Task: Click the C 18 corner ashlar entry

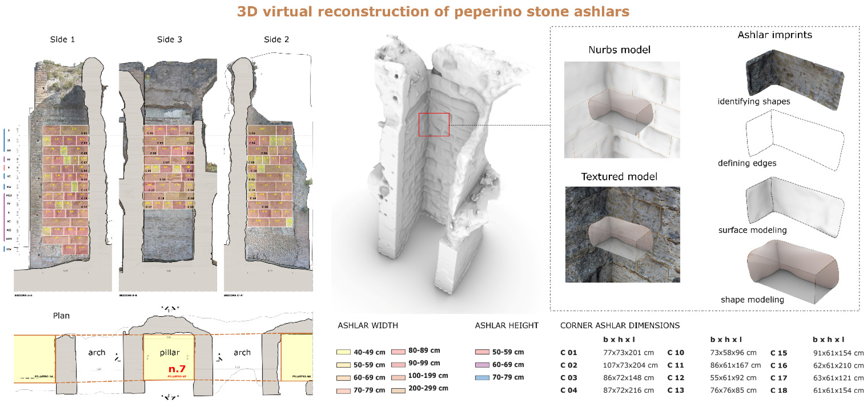Action: [779, 390]
